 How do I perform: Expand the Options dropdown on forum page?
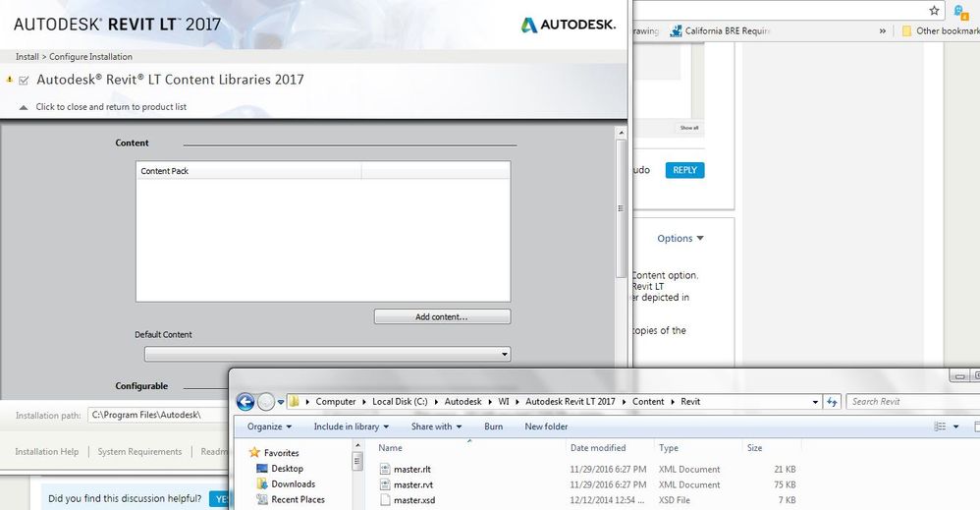[680, 239]
